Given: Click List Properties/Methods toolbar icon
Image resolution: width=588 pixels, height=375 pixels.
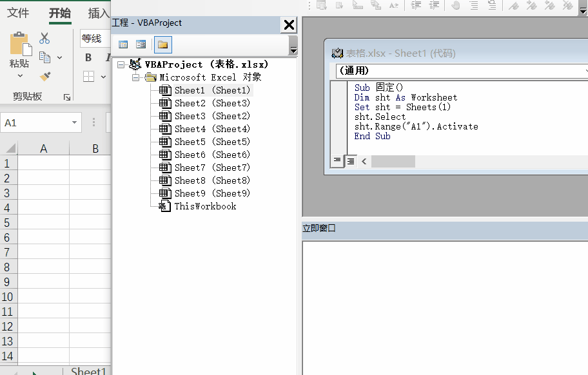Looking at the screenshot, I should (x=322, y=5).
